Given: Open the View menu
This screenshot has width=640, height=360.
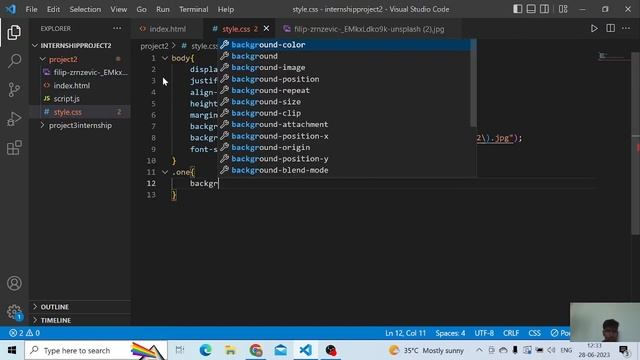Looking at the screenshot, I should pos(118,9).
